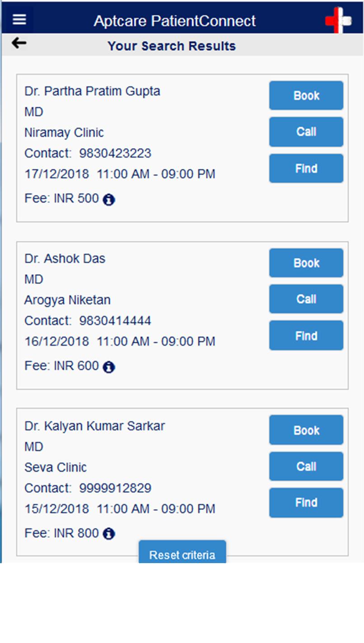Call Dr. Partha Pratim Gupta
The width and height of the screenshot is (364, 643).
[x=306, y=132]
